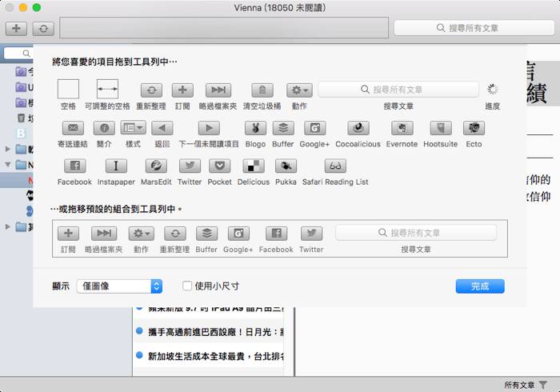560x392 pixels.
Task: Select the Pukka icon
Action: (x=286, y=166)
